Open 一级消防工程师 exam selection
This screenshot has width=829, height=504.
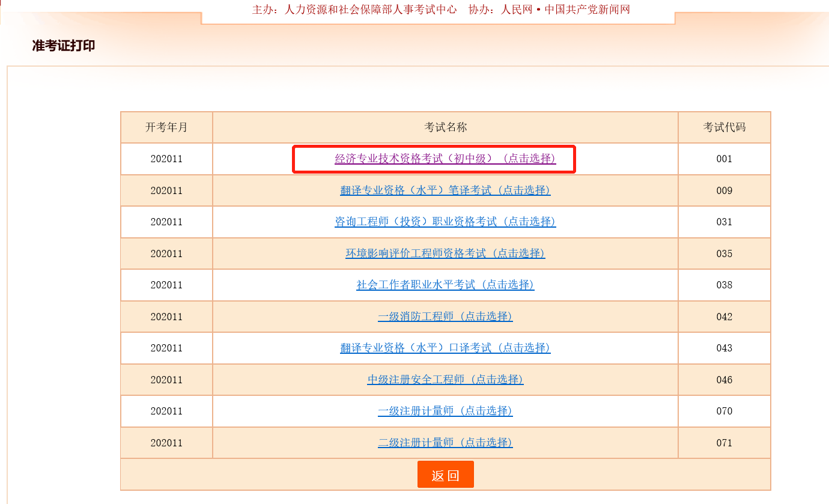click(445, 317)
